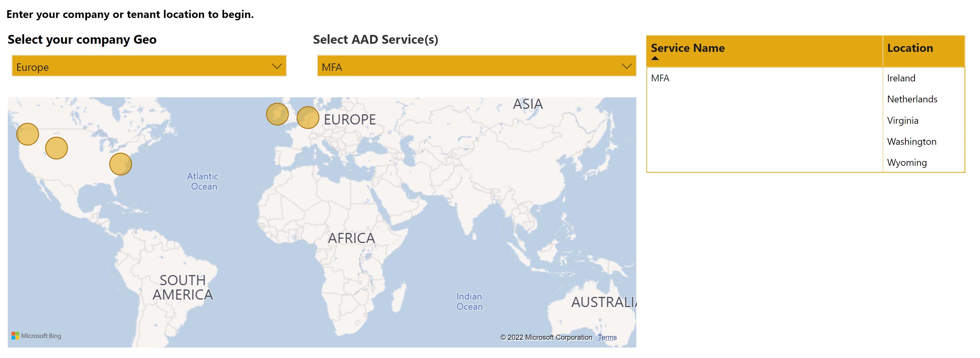Click the sort arrow under Service Name
The height and width of the screenshot is (358, 980).
pos(655,58)
